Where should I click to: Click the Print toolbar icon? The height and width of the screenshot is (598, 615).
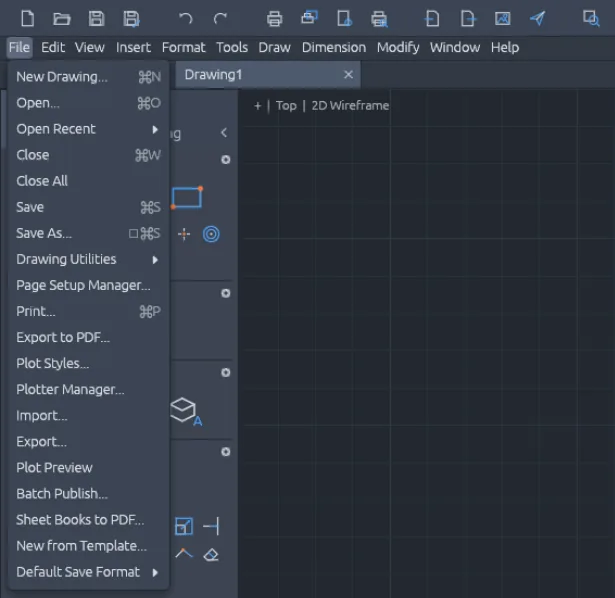click(274, 18)
